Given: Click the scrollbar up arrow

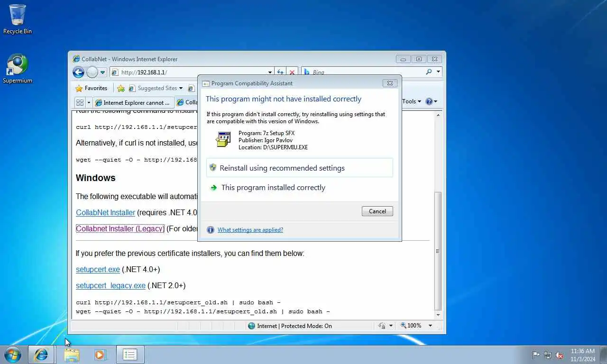Looking at the screenshot, I should (x=438, y=115).
